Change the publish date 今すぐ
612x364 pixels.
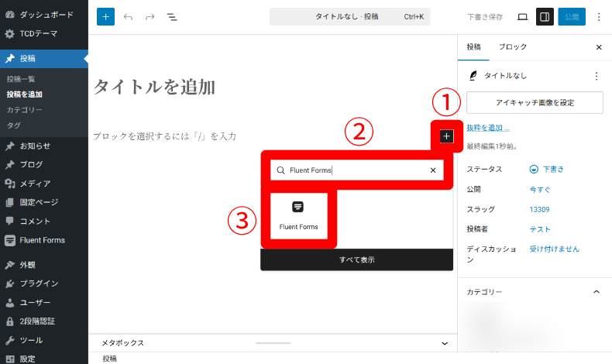click(x=540, y=189)
